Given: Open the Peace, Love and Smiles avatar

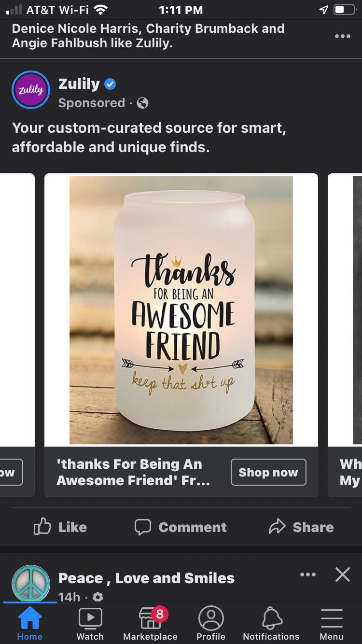Looking at the screenshot, I should pyautogui.click(x=31, y=583).
